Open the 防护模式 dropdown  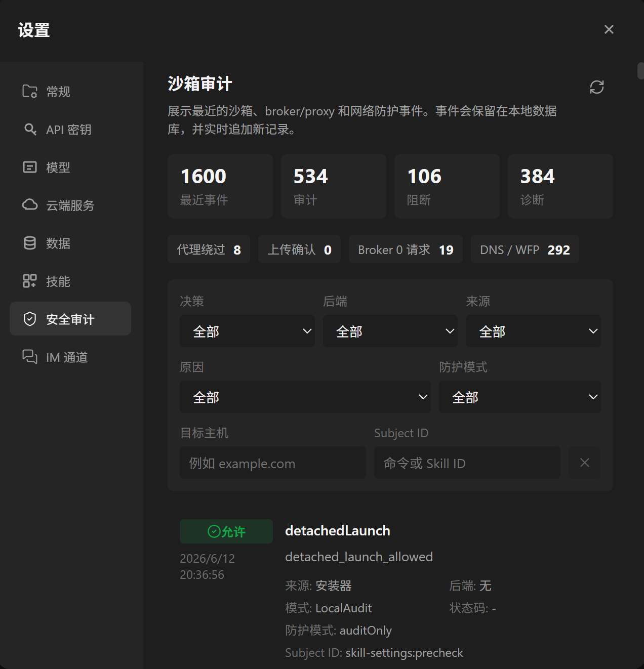click(520, 397)
